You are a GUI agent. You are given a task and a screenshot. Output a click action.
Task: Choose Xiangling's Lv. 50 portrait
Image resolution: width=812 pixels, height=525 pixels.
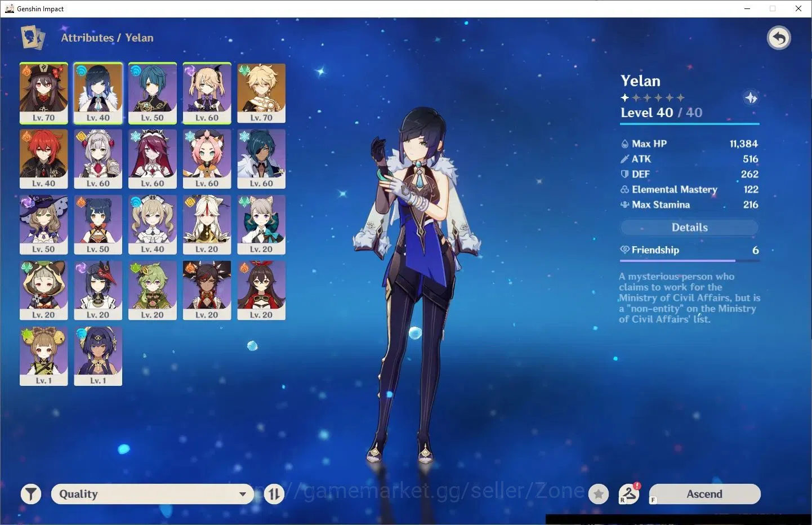point(98,225)
